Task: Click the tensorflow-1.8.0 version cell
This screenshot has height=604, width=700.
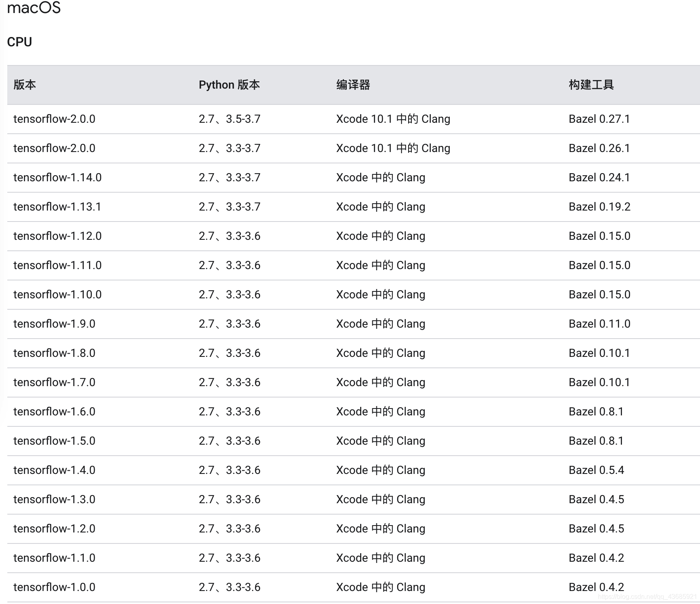Action: click(x=54, y=353)
